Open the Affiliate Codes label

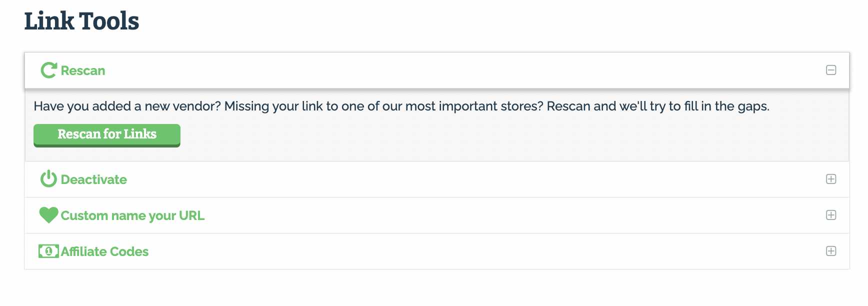104,251
